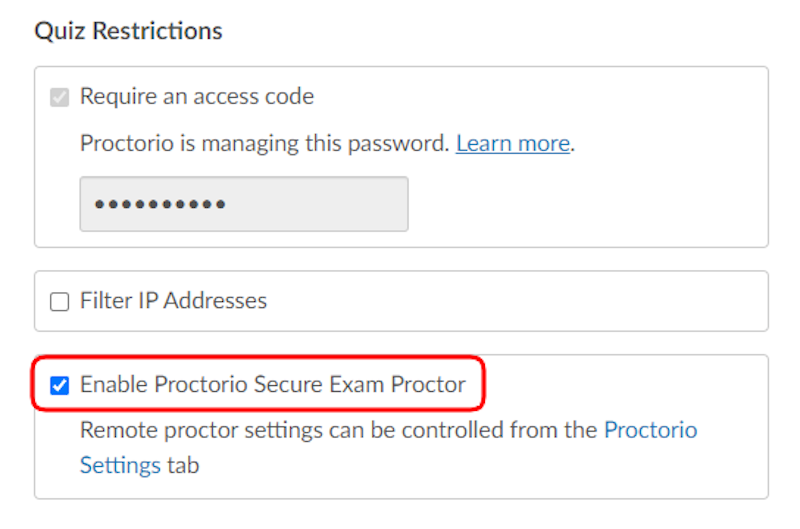The width and height of the screenshot is (800, 529).
Task: Open the Learn more link
Action: click(513, 143)
